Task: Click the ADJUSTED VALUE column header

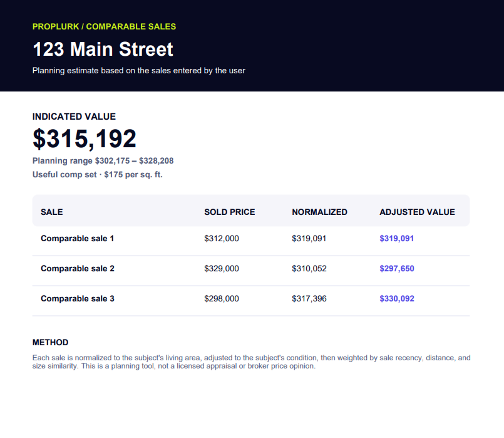Action: coord(417,212)
